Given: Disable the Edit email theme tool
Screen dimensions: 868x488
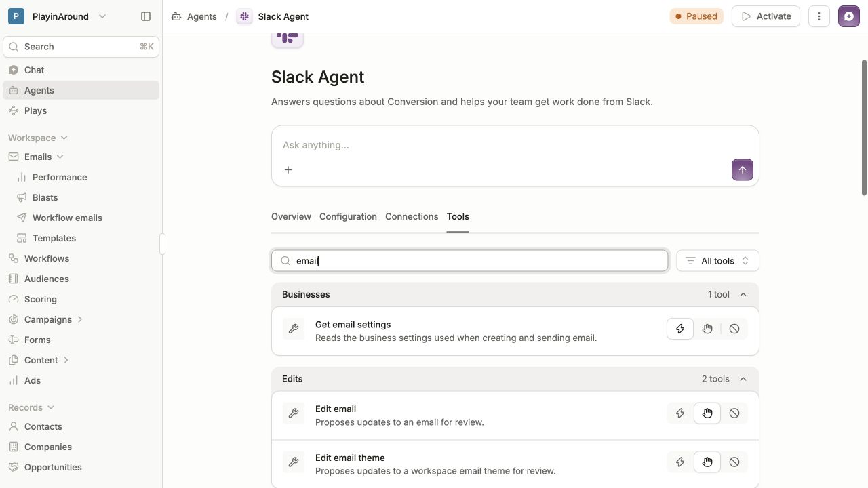Looking at the screenshot, I should coord(734,462).
